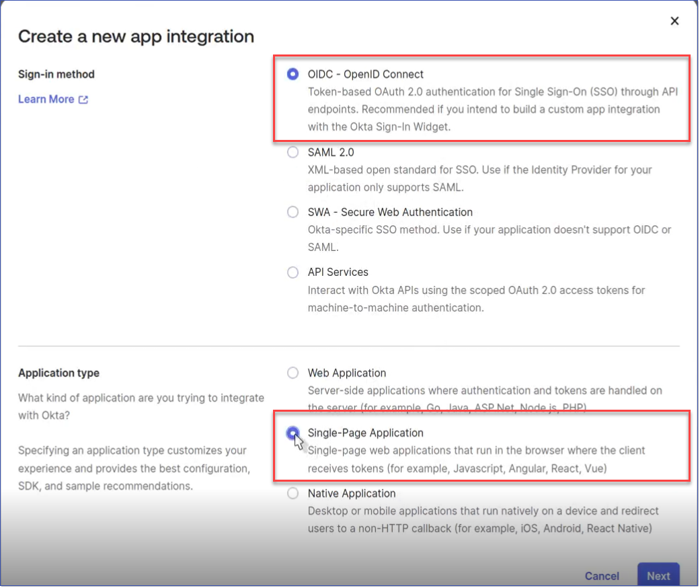Click the 'Application type' heading
This screenshot has height=588, width=700.
coord(59,373)
